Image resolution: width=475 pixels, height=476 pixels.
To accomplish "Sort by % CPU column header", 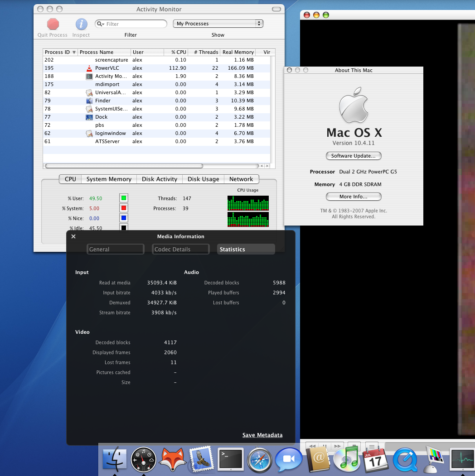I will point(176,52).
